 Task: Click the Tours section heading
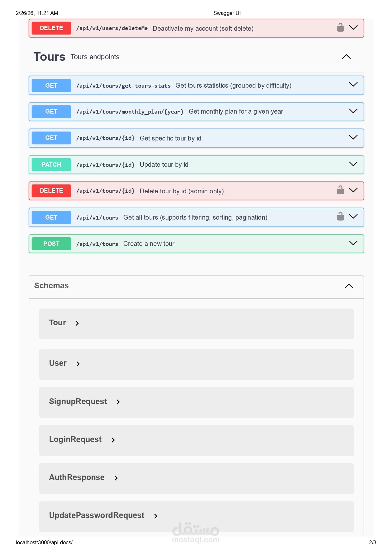click(49, 57)
